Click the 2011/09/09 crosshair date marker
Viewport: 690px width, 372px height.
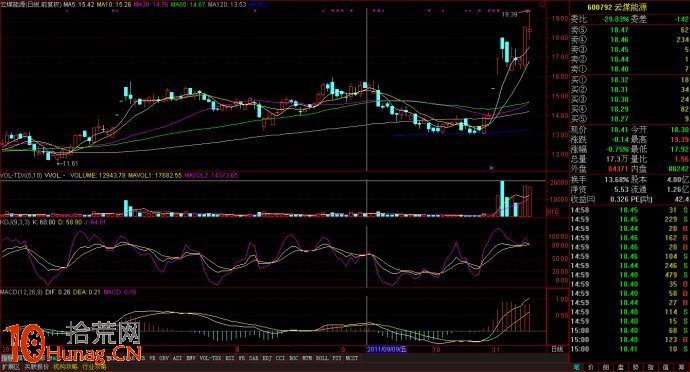387,349
